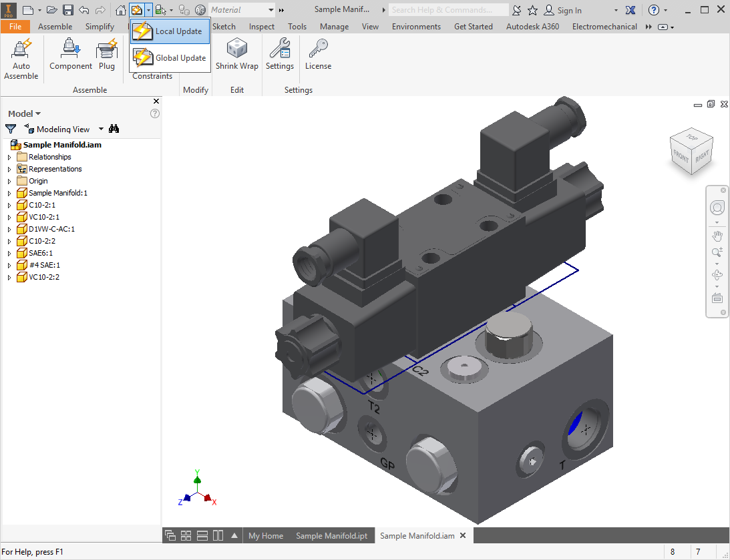Click the Sign In button
Viewport: 730px width, 560px height.
point(562,10)
